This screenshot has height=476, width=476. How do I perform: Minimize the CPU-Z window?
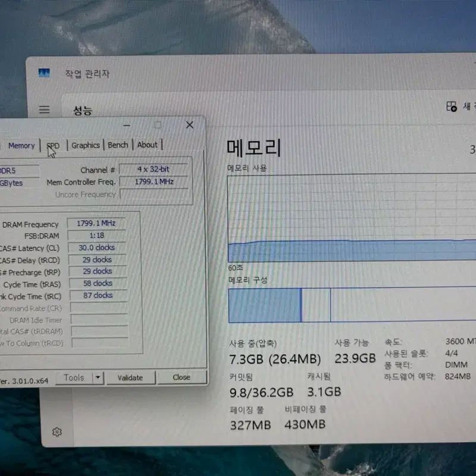click(127, 125)
